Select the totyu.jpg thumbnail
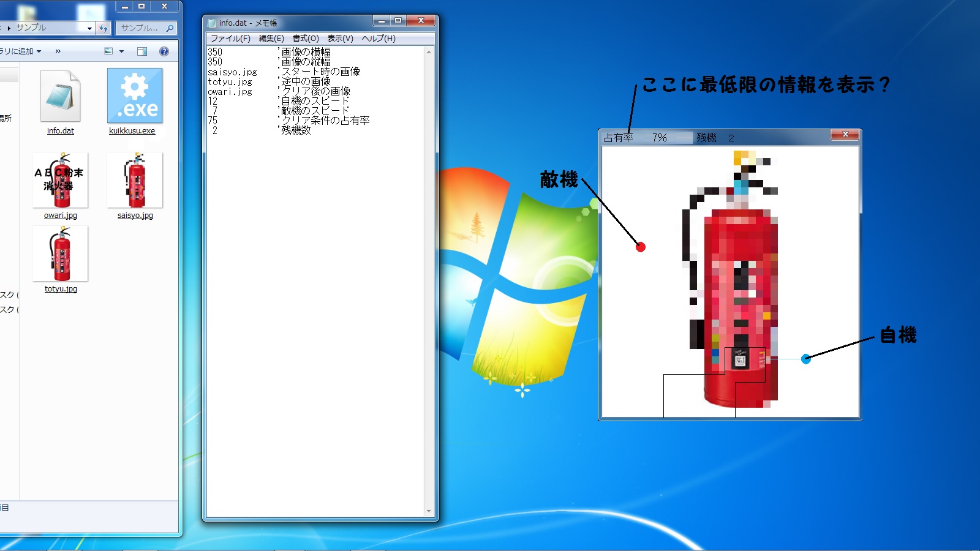Screen dimensions: 980x551 (60, 253)
